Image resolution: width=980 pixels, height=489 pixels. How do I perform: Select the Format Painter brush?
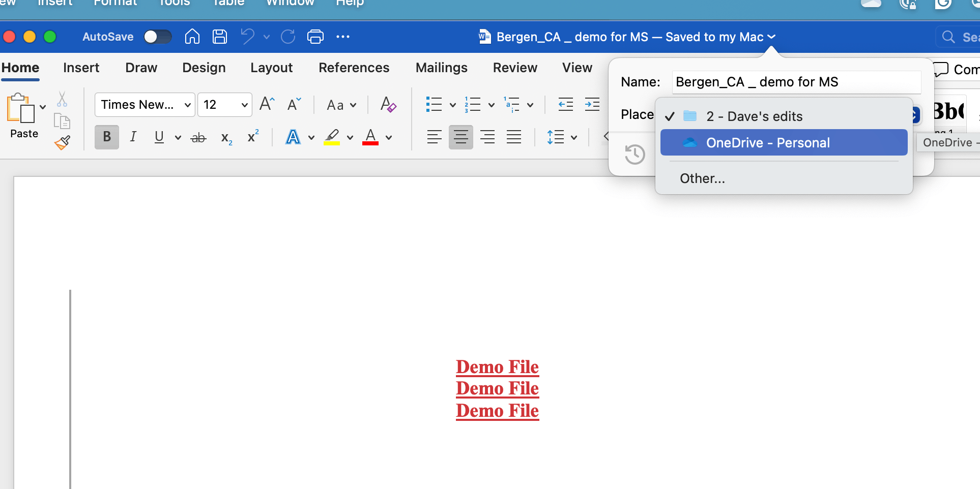[62, 143]
